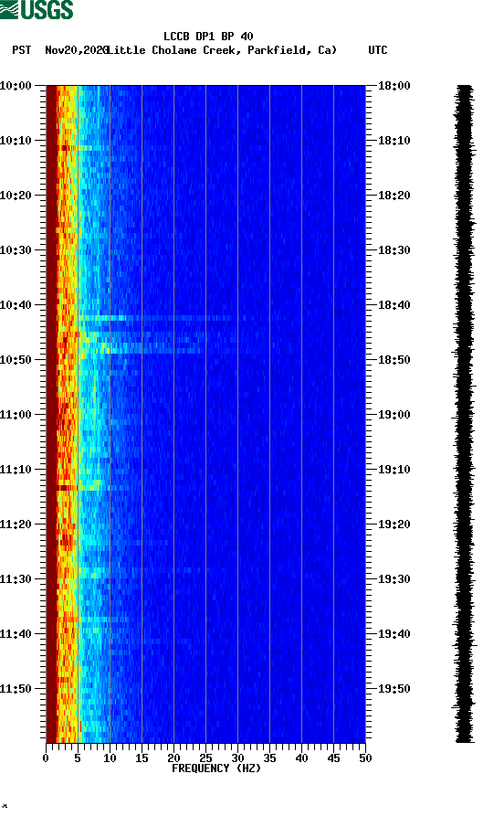Click the '18:20' UTC time label

tap(394, 196)
